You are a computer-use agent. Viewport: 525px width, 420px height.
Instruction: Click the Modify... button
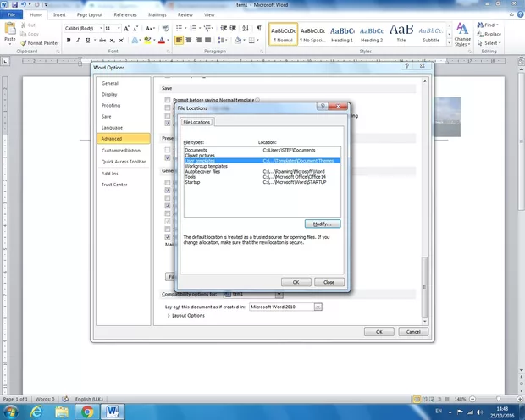click(322, 224)
